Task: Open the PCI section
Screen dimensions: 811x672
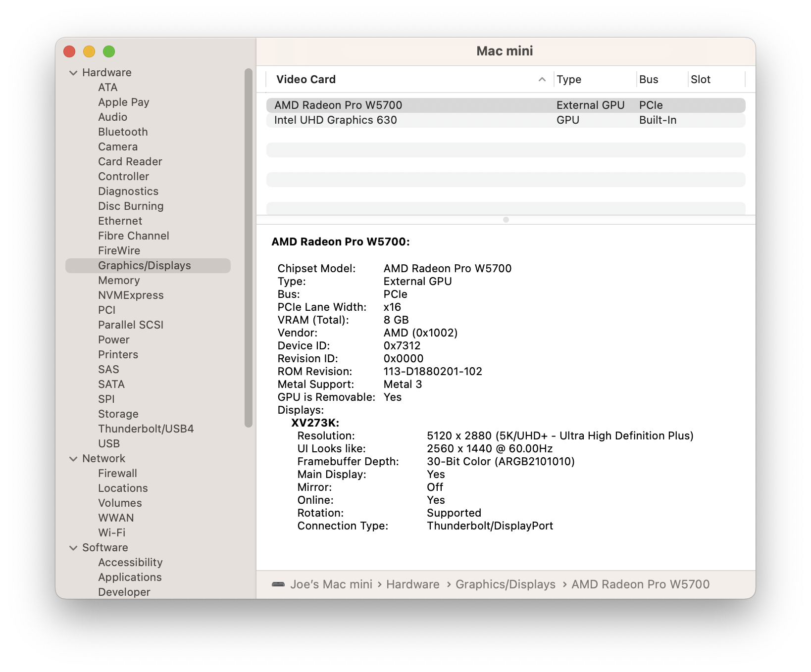Action: [107, 310]
